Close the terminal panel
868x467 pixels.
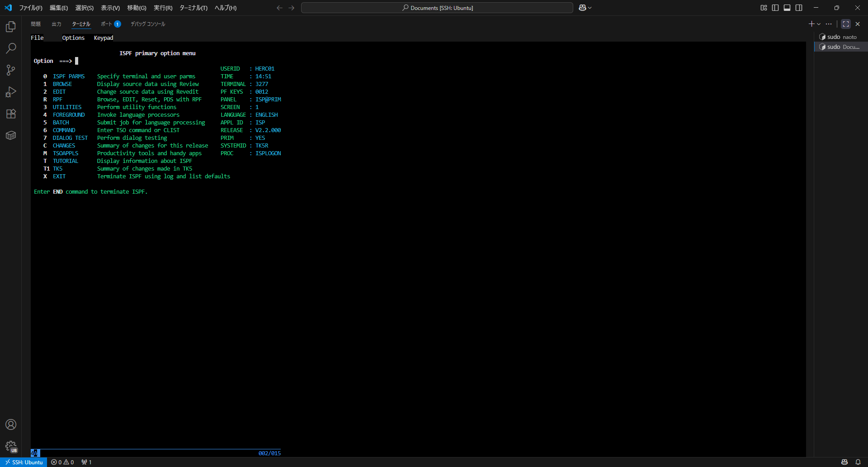pos(858,24)
